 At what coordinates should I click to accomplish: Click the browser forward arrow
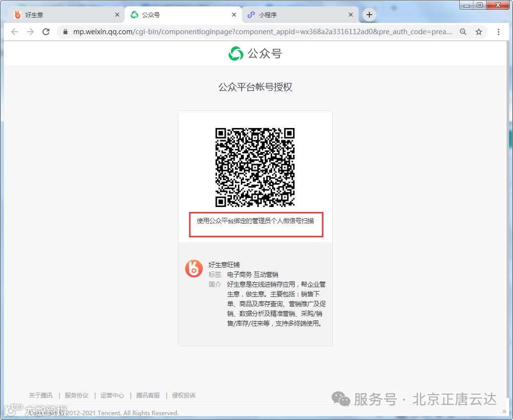tap(30, 32)
